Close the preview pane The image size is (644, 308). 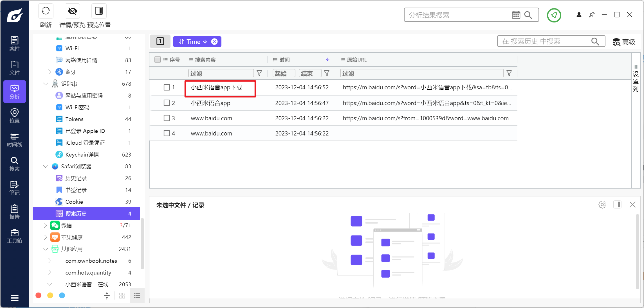tap(633, 205)
